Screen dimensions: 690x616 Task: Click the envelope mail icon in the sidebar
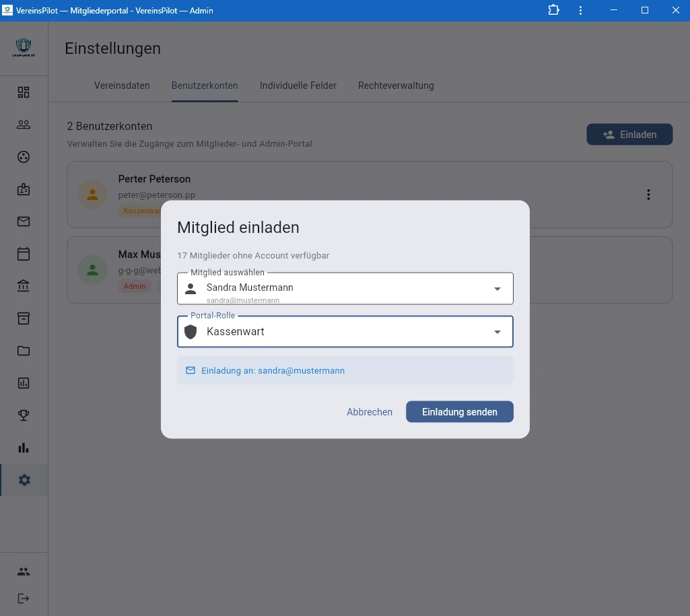click(24, 221)
